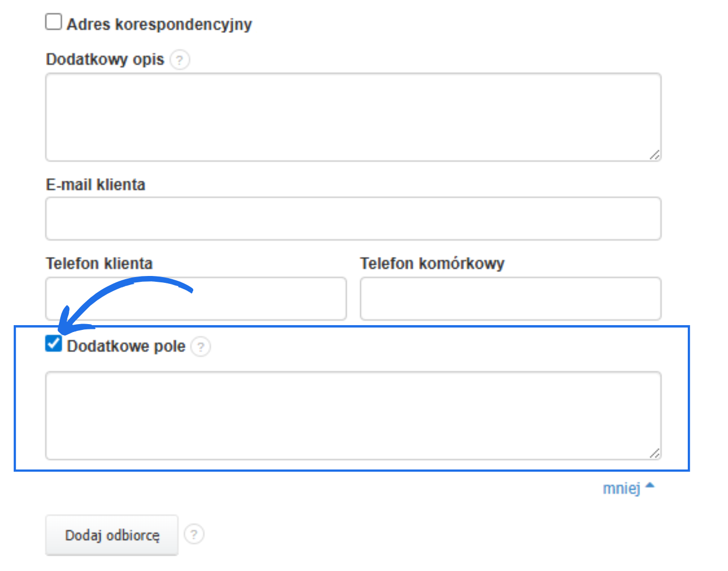Click the Dodatkowy opis label

105,59
